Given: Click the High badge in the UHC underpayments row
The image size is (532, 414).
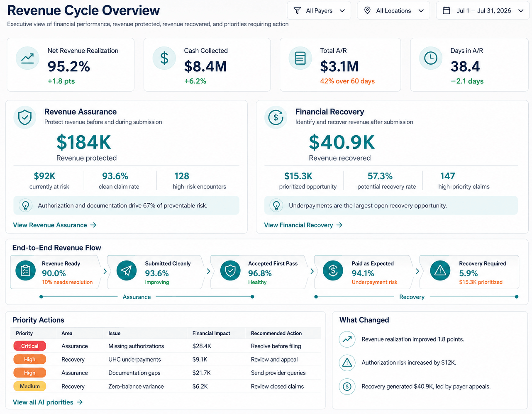Looking at the screenshot, I should (x=30, y=359).
